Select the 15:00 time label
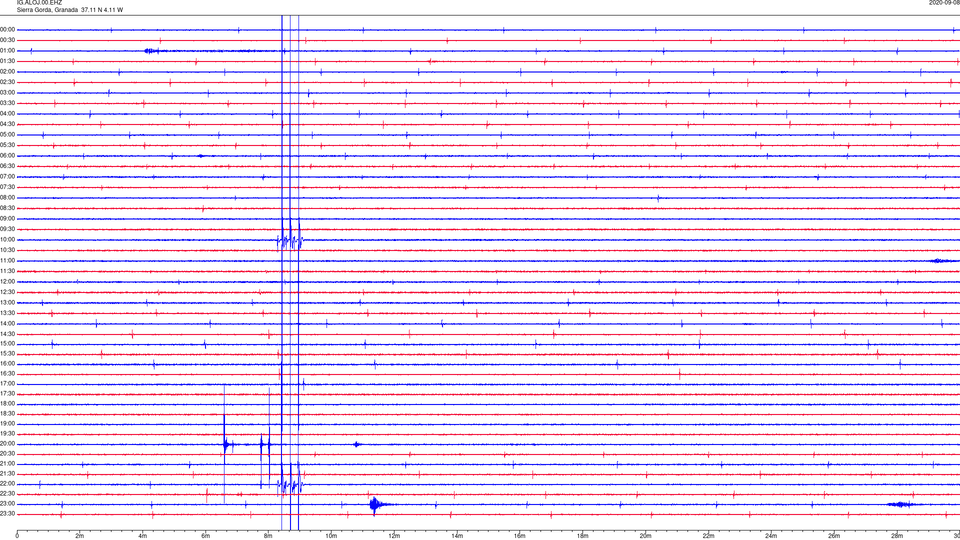This screenshot has width=960, height=540. [x=8, y=344]
